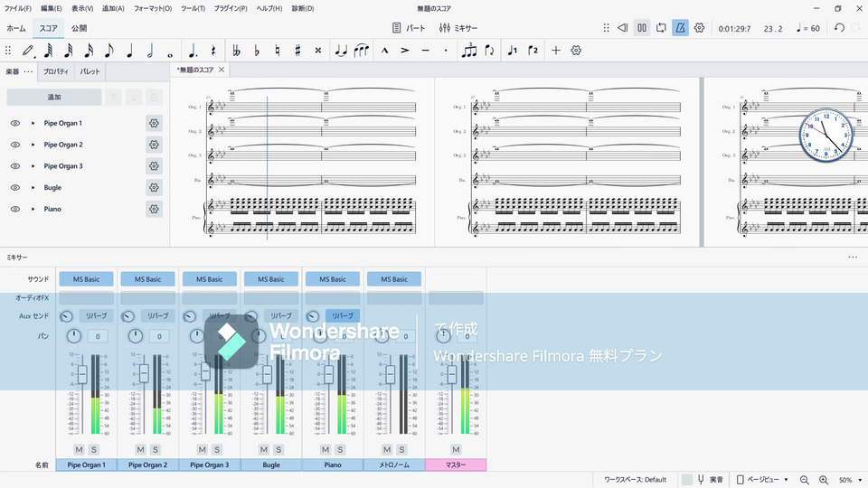This screenshot has height=488, width=868.
Task: Switch to voice 1
Action: point(513,51)
